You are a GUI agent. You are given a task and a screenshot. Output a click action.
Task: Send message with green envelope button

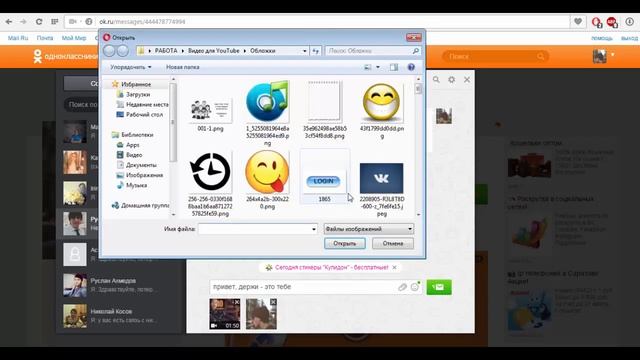click(x=439, y=287)
